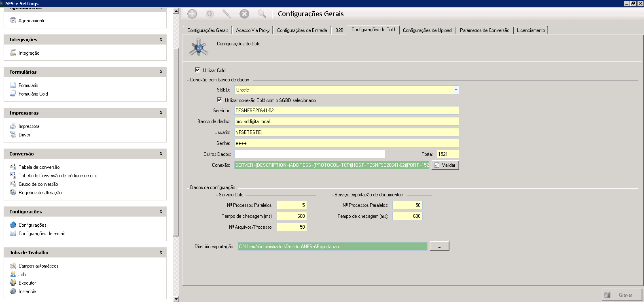Screen dimensions: 644x302
Task: Click the add (plus) toolbar icon
Action: (x=192, y=14)
